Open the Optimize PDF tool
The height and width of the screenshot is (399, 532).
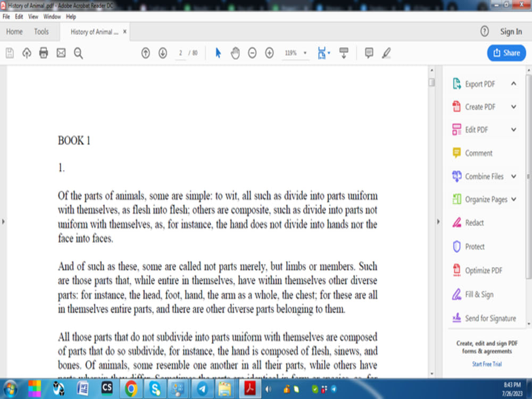point(483,270)
